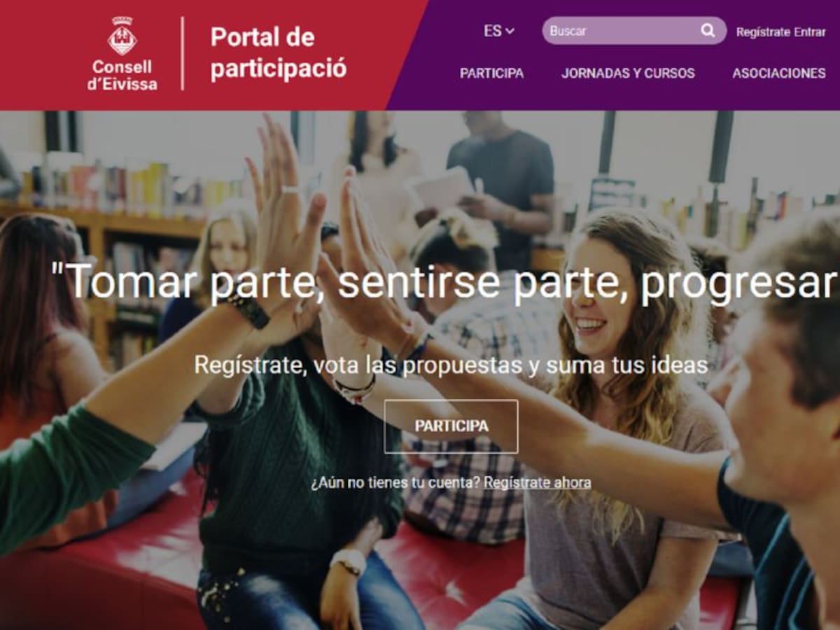Click the Consell d'Eivissa wordmark text
840x630 pixels.
click(122, 76)
